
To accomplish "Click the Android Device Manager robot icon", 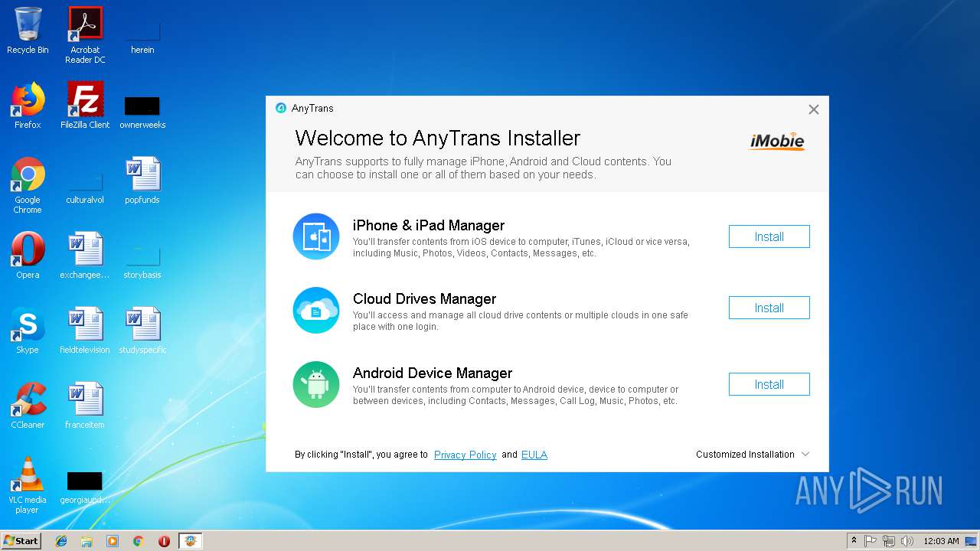I will (x=316, y=384).
